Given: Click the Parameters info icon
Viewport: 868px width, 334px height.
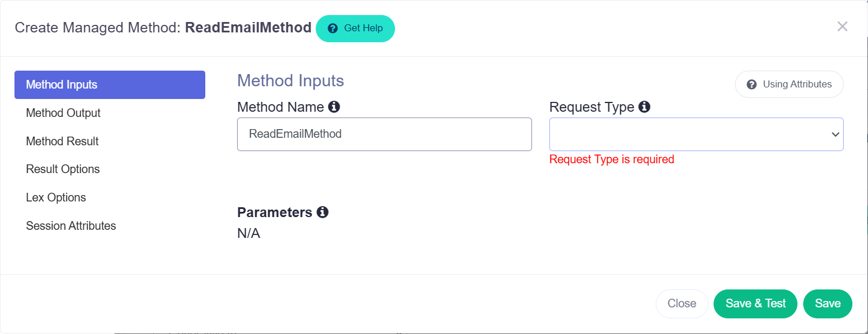Looking at the screenshot, I should (x=323, y=212).
